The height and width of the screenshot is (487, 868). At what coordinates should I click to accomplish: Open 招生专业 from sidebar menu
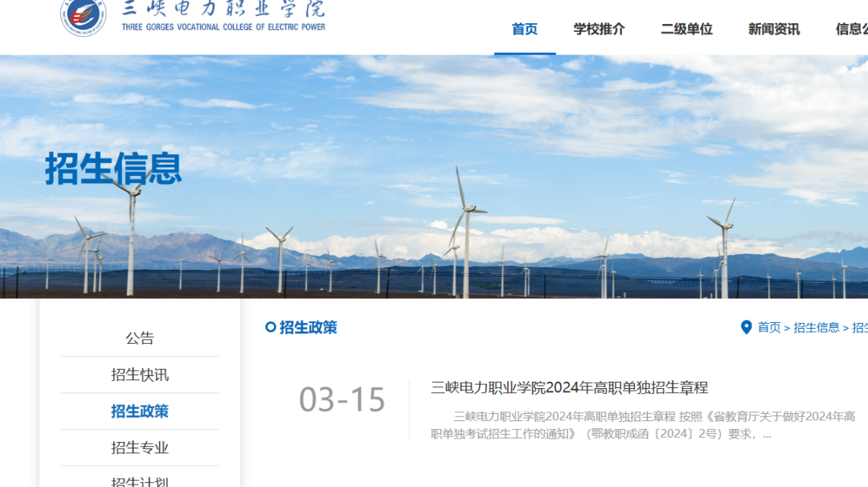click(x=140, y=448)
